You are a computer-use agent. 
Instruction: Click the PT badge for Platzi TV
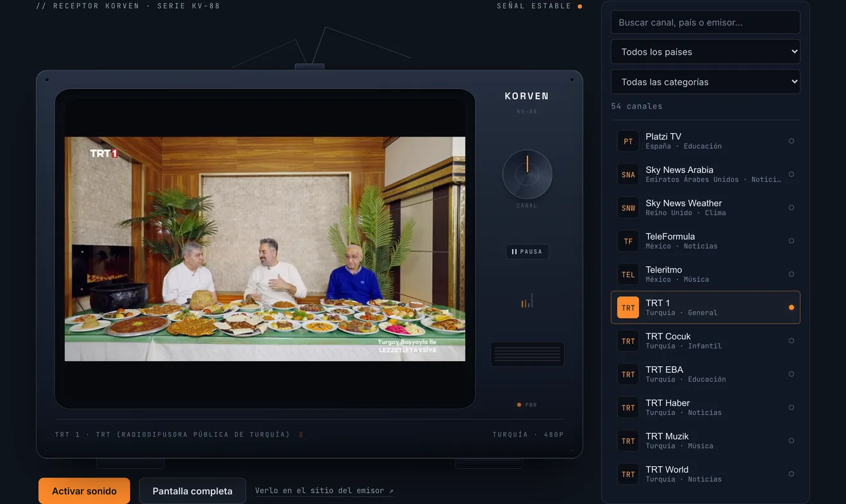point(628,141)
